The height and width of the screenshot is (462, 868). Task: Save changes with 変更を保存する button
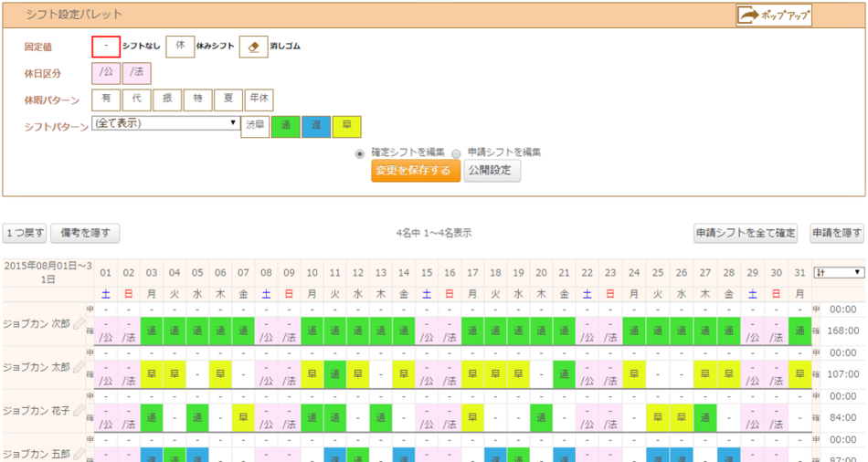point(415,171)
